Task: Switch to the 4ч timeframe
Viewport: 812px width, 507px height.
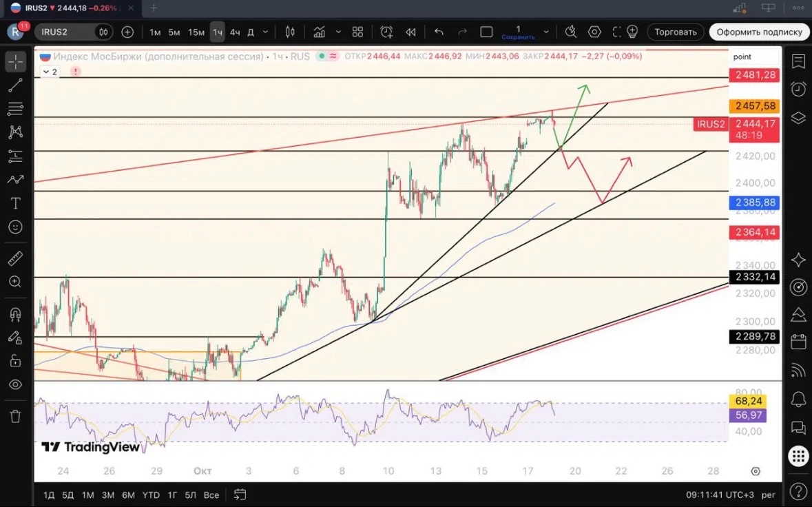Action: tap(235, 32)
